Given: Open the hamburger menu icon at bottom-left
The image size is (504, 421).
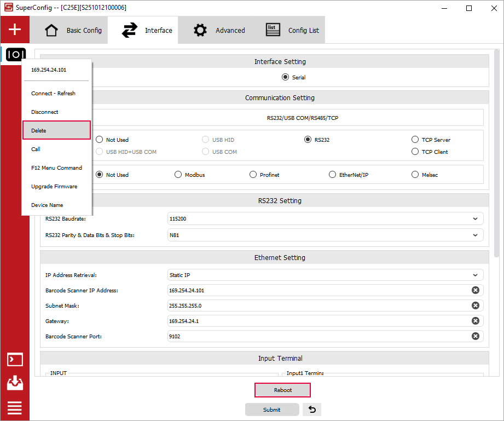Looking at the screenshot, I should [x=15, y=408].
